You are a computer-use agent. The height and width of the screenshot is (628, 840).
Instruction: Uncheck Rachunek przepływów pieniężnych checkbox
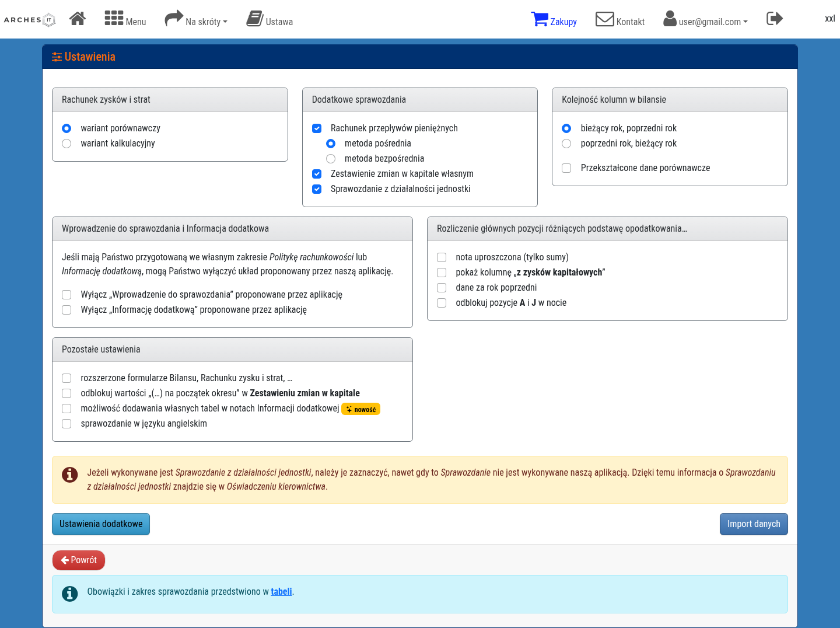(317, 128)
